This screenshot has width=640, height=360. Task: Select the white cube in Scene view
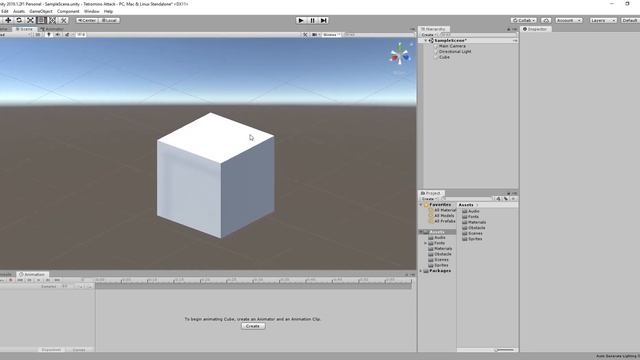[216, 176]
